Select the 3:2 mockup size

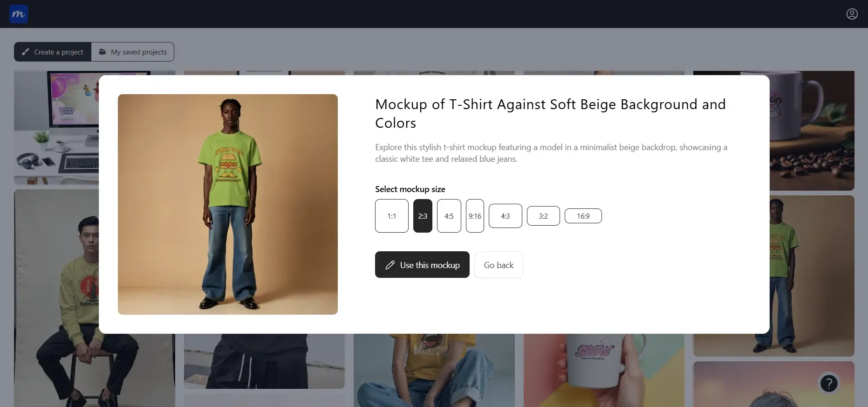tap(543, 216)
